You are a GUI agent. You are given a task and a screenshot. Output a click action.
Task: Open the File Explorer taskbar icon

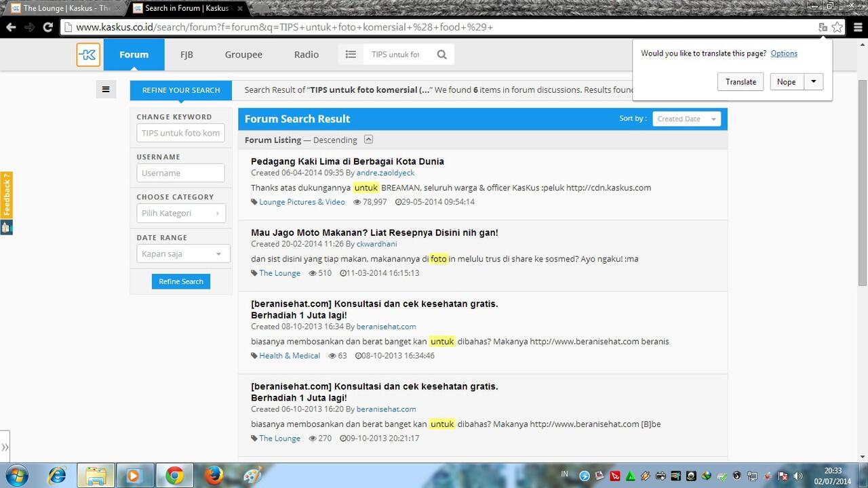click(96, 476)
